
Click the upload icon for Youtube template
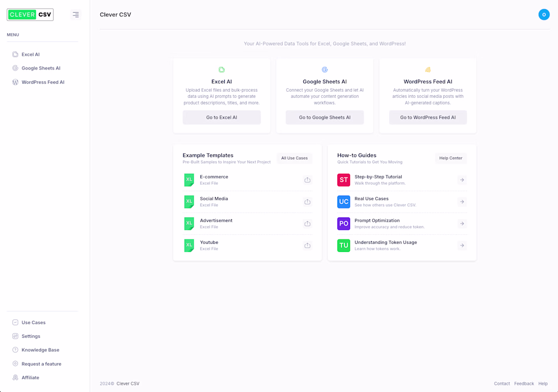pyautogui.click(x=307, y=245)
